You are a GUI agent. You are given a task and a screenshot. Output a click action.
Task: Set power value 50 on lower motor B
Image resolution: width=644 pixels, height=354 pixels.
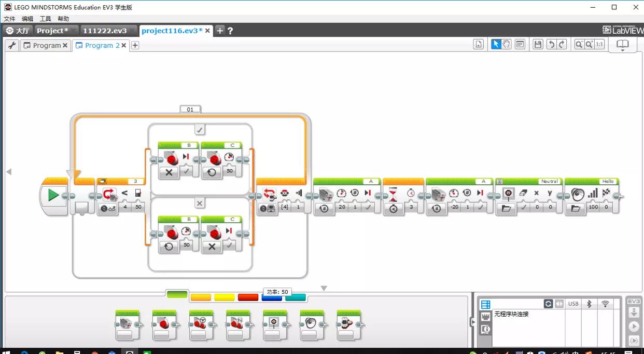(x=186, y=244)
